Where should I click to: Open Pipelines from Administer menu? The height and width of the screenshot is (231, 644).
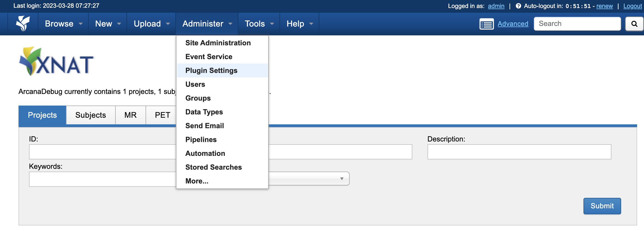tap(222, 140)
